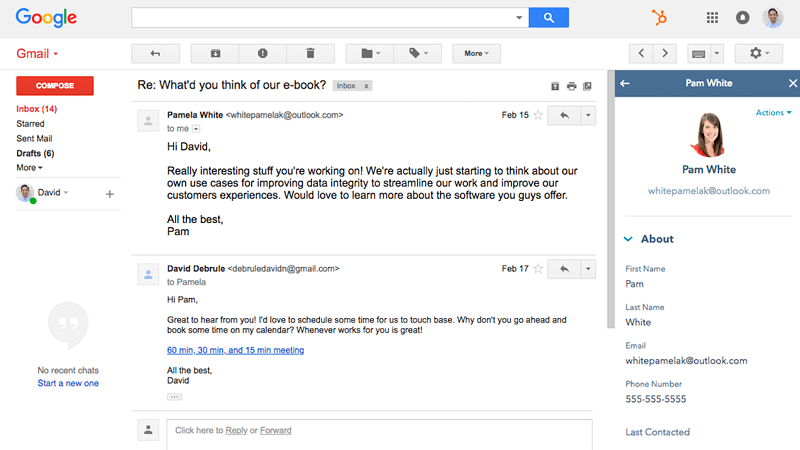Open the Drafts (6) folder
This screenshot has height=450, width=800.
(35, 153)
